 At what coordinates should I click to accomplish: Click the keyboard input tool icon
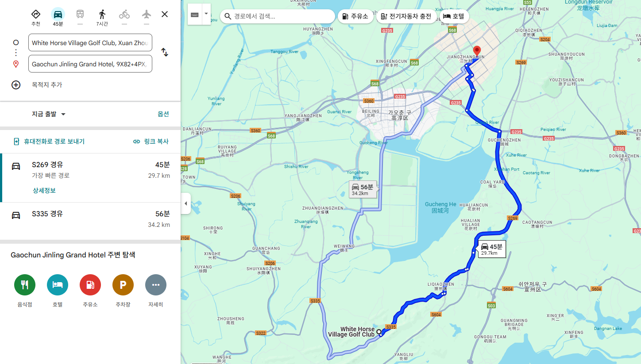pyautogui.click(x=195, y=15)
